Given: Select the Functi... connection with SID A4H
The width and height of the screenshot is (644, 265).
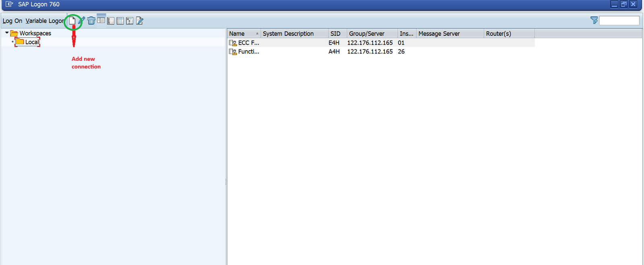Looking at the screenshot, I should click(248, 51).
